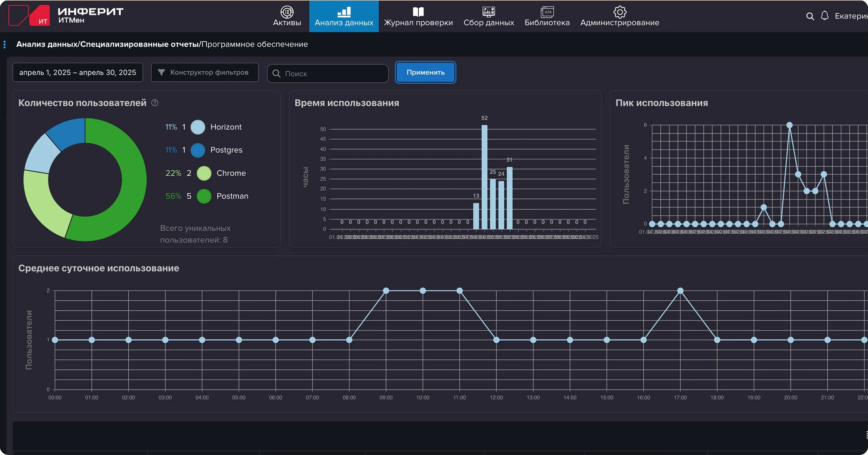Toggle Postgres legend entry
868x455 pixels.
[226, 150]
